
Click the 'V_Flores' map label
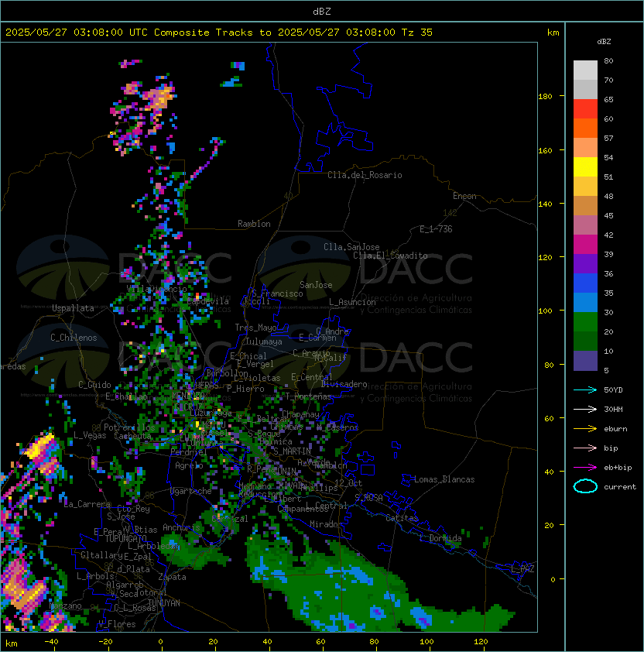[117, 624]
